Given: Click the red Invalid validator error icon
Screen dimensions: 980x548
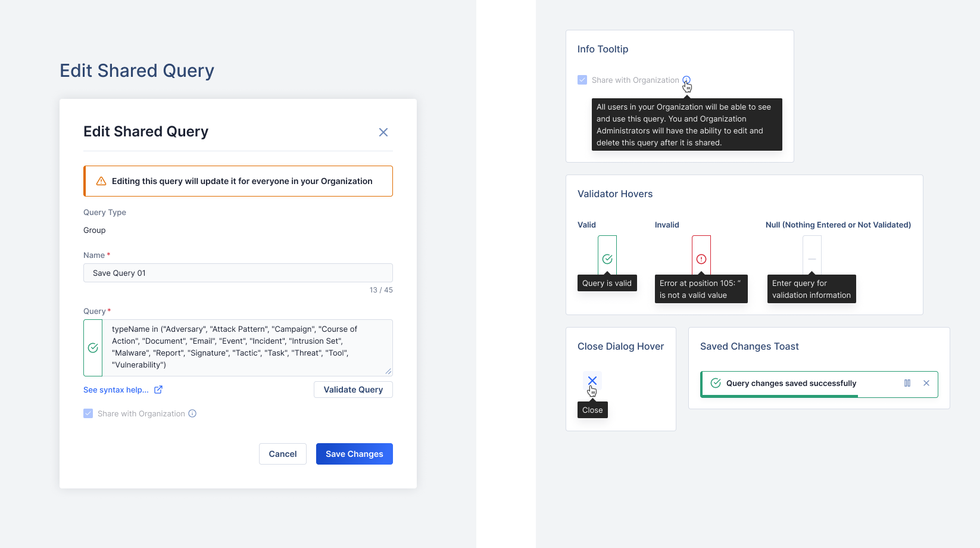Looking at the screenshot, I should pyautogui.click(x=701, y=259).
